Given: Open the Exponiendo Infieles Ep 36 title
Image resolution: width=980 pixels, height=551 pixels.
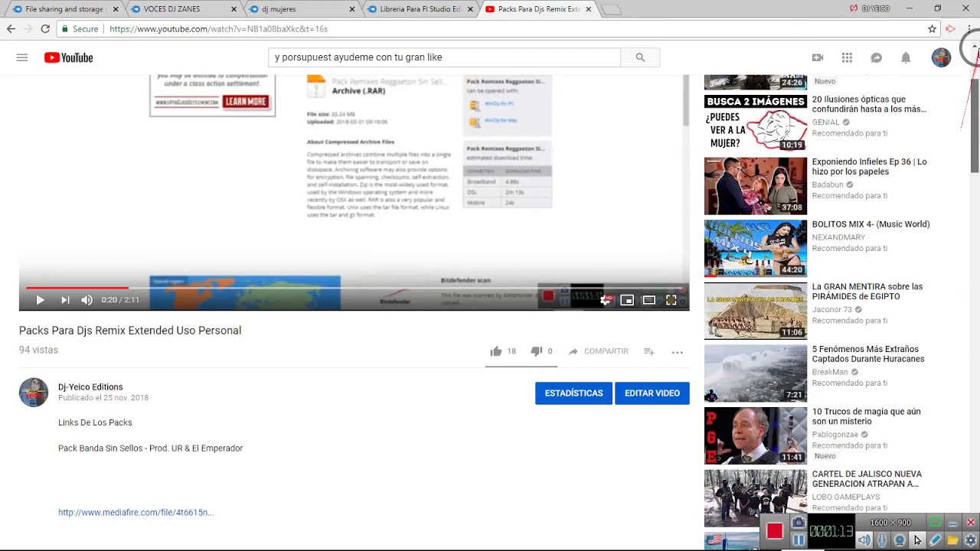Looking at the screenshot, I should (869, 167).
